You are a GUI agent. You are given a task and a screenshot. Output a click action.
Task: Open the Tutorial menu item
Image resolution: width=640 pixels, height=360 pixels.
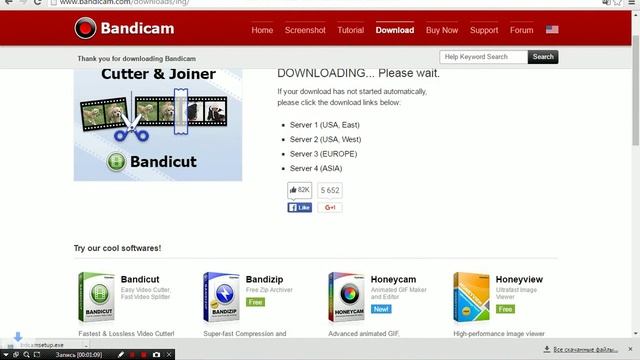point(351,30)
